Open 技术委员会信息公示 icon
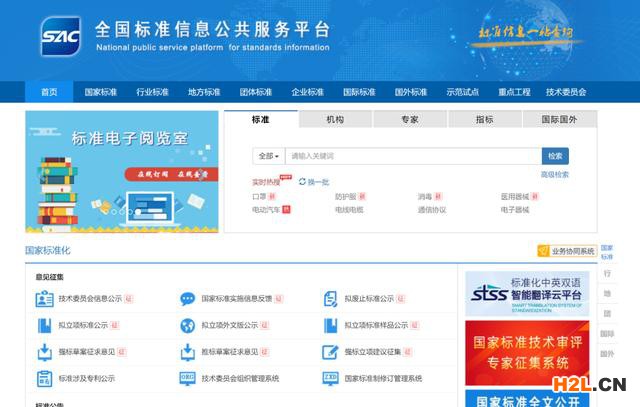Screen dimensions: 640x407 (44, 298)
